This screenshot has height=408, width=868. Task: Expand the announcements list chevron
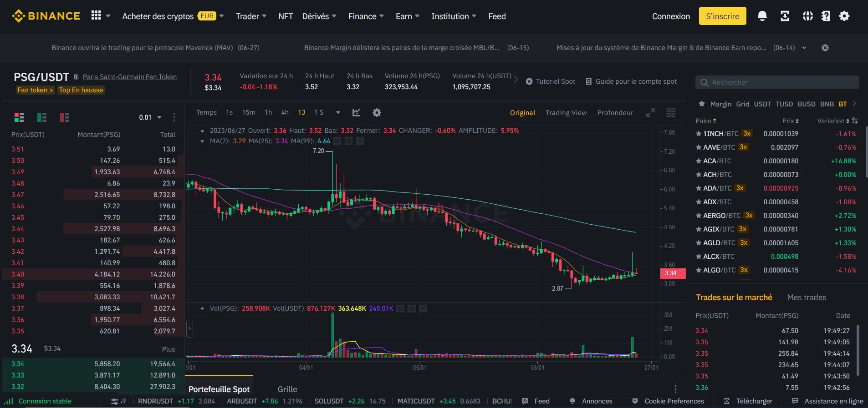click(804, 48)
